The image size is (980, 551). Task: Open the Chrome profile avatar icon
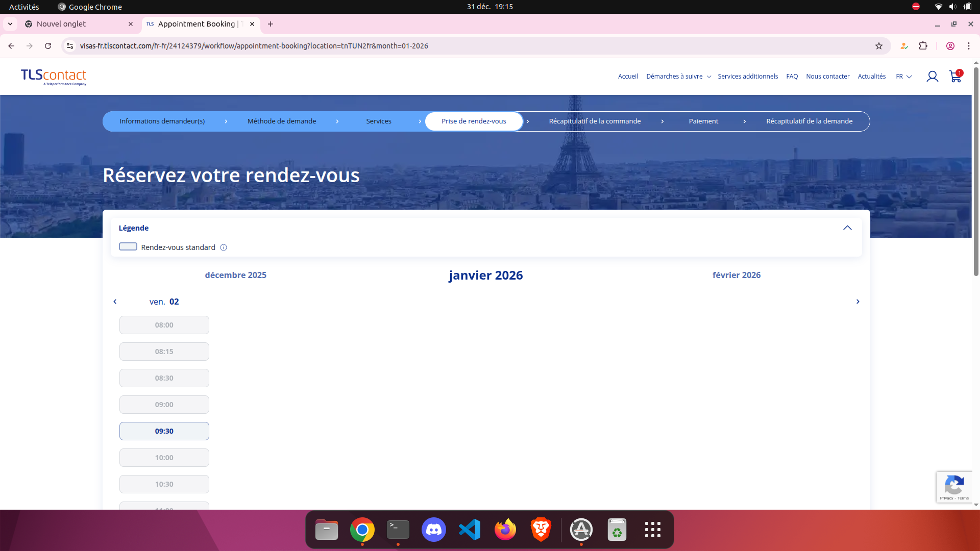point(950,46)
